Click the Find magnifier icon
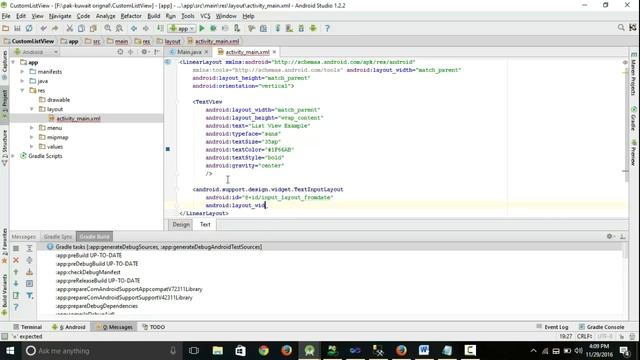The height and width of the screenshot is (360, 640). [107, 28]
